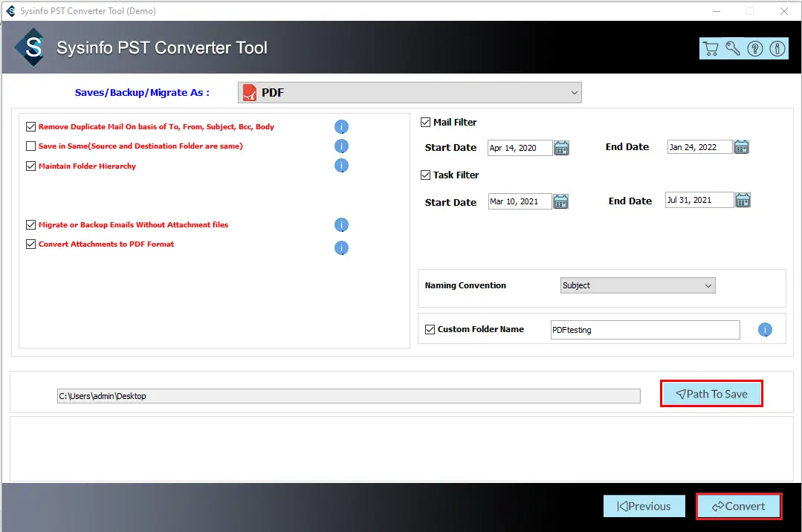Image resolution: width=802 pixels, height=532 pixels.
Task: Enable Save in Same folder checkbox
Action: pyautogui.click(x=31, y=146)
